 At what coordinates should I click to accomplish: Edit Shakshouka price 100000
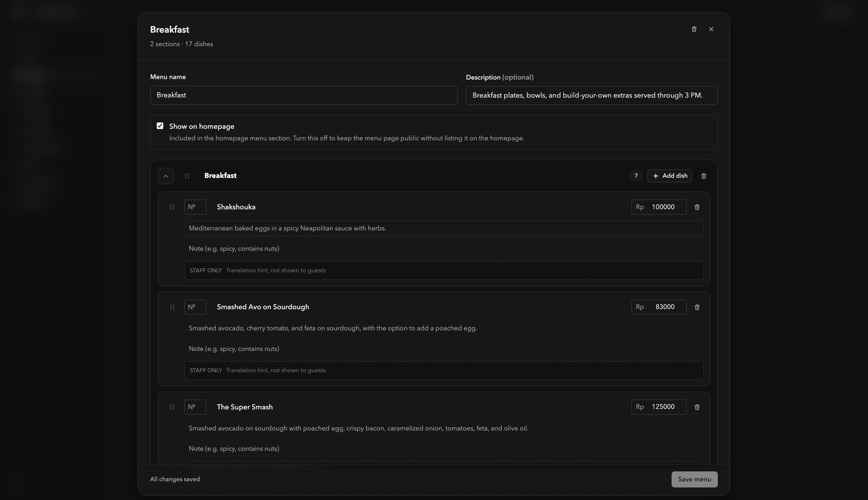[x=659, y=207]
